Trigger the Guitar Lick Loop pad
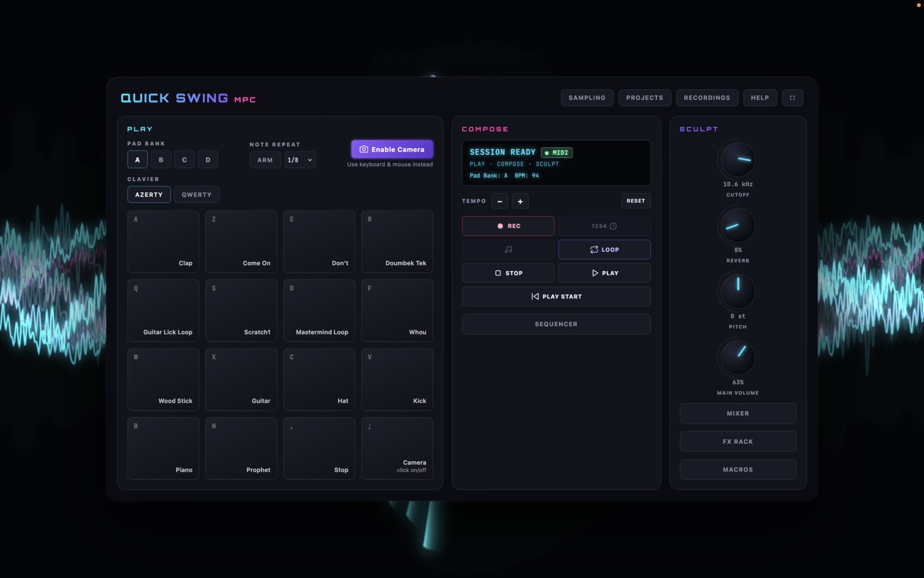Image resolution: width=924 pixels, height=578 pixels. (x=163, y=310)
